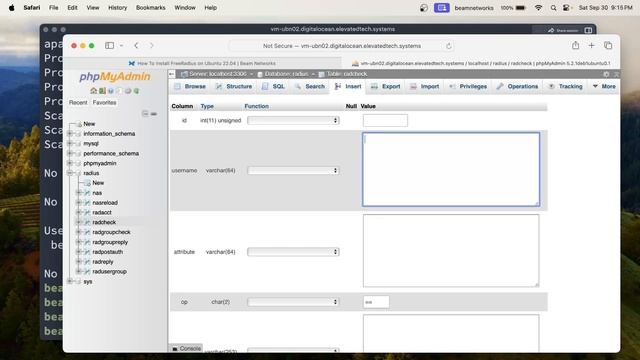Click the nasreload table icon in tree
Image resolution: width=640 pixels, height=360 pixels.
click(x=87, y=202)
